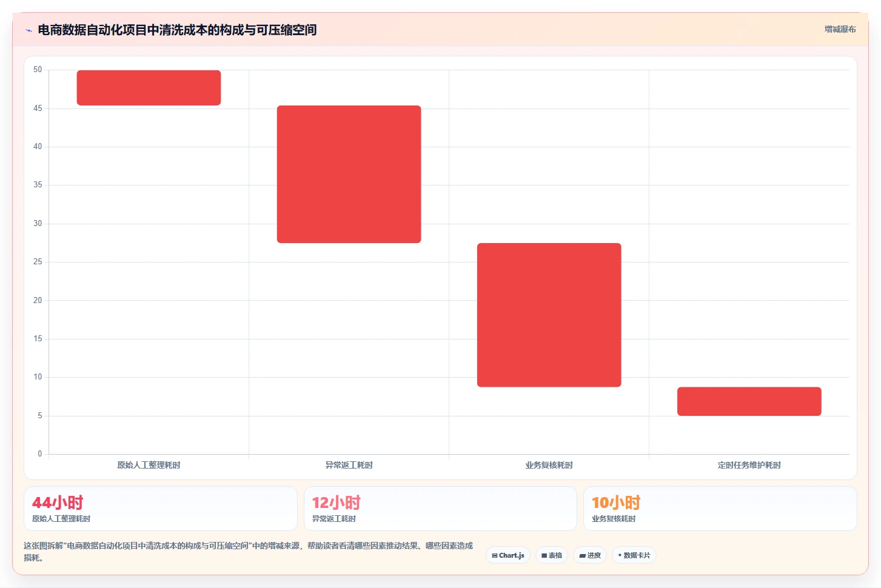881x588 pixels.
Task: Click the y-axis value 50
Action: [x=38, y=70]
